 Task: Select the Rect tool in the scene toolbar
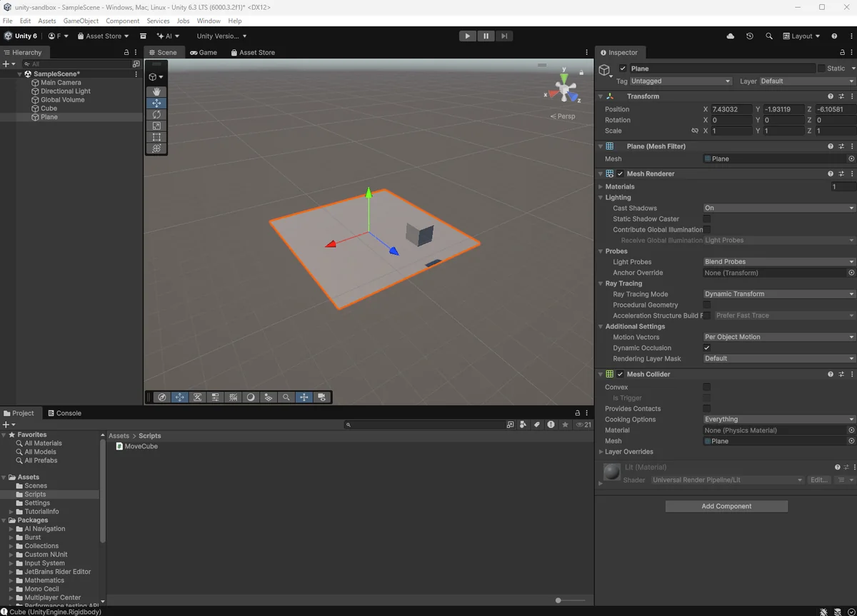click(156, 137)
